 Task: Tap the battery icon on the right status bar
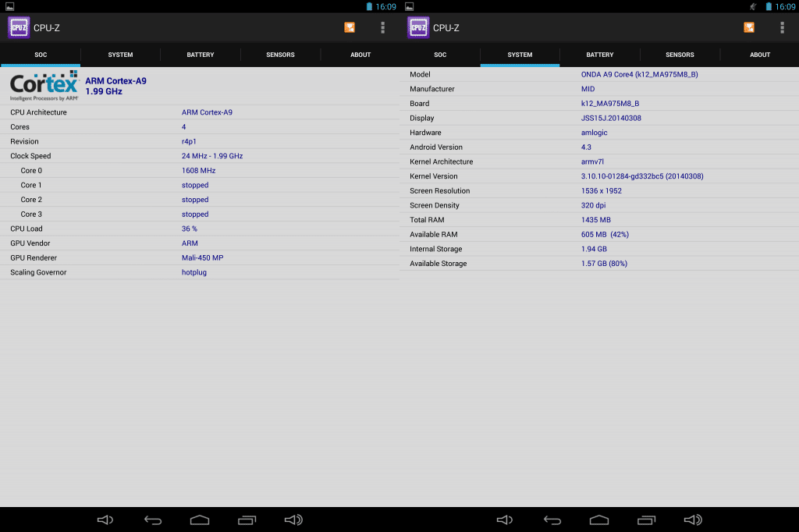[769, 6]
